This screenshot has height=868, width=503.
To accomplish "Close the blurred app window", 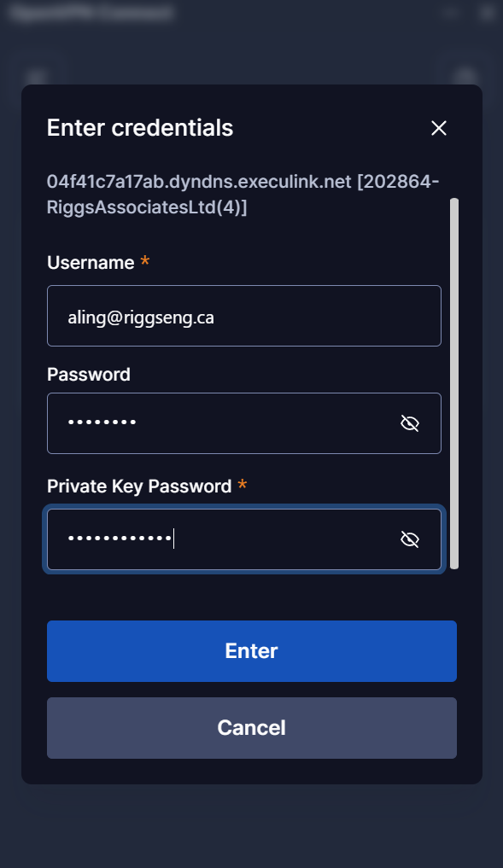I will [x=487, y=12].
